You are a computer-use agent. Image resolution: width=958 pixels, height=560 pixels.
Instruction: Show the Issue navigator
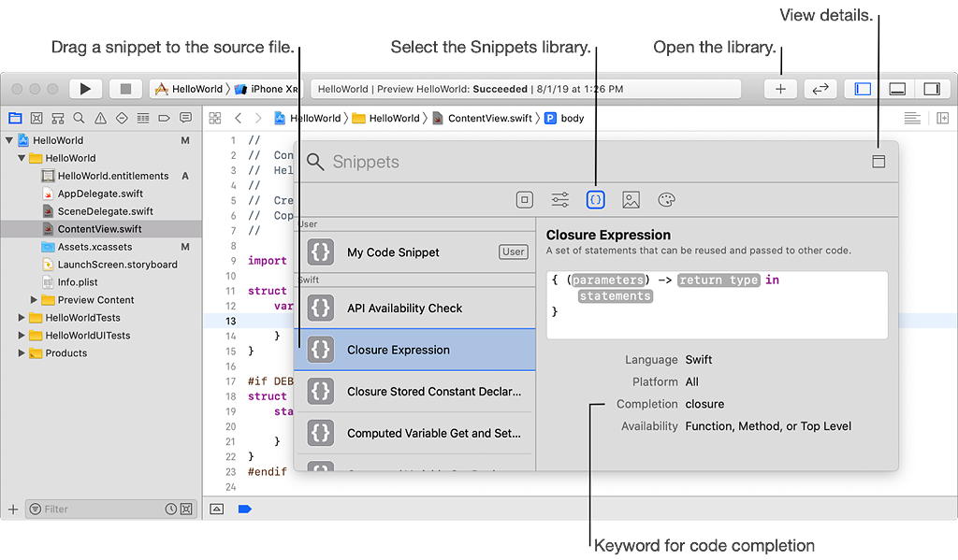click(x=100, y=118)
